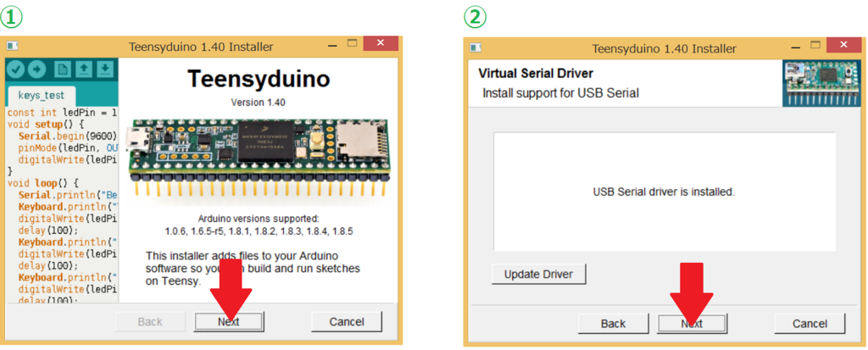Image resolution: width=868 pixels, height=350 pixels.
Task: Click 'Arduino versions supported:' text
Action: click(259, 219)
